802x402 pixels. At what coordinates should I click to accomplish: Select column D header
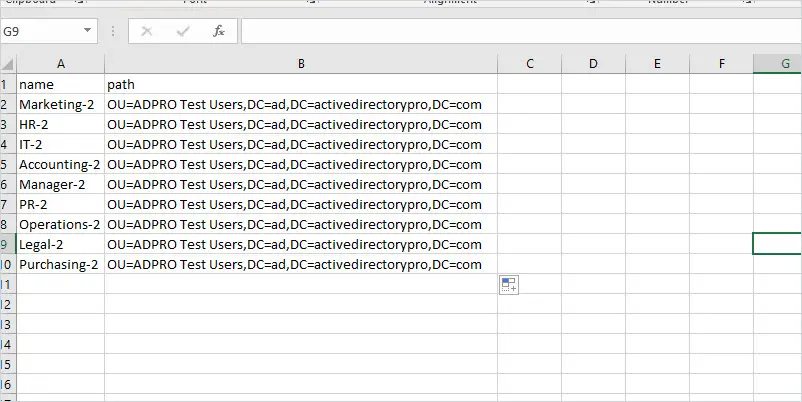coord(593,64)
